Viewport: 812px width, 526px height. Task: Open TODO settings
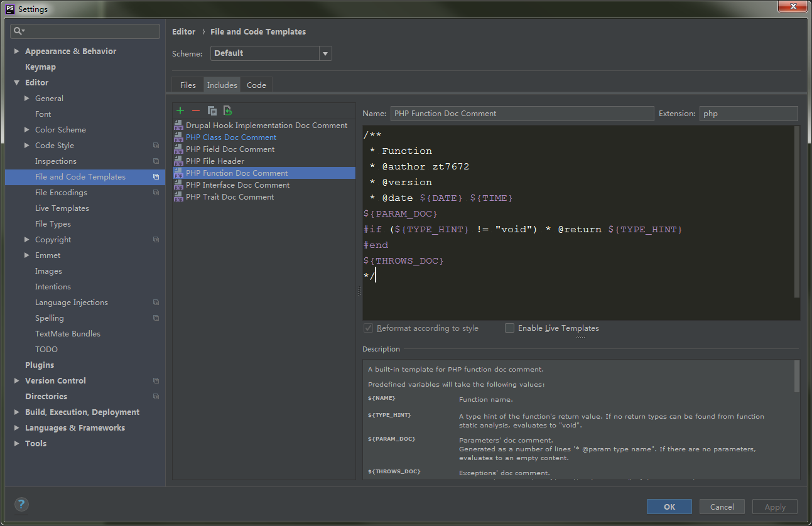click(x=46, y=350)
